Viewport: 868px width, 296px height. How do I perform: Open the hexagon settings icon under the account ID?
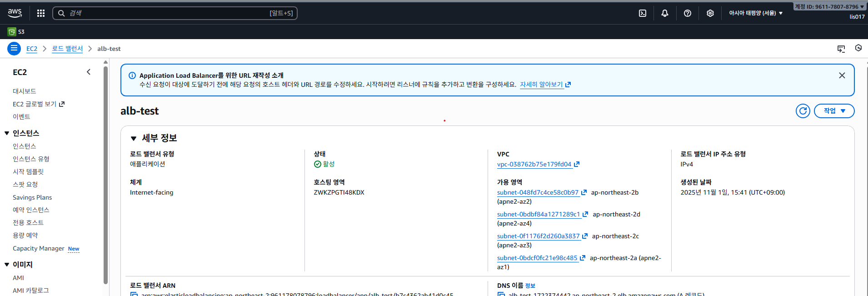(x=858, y=48)
